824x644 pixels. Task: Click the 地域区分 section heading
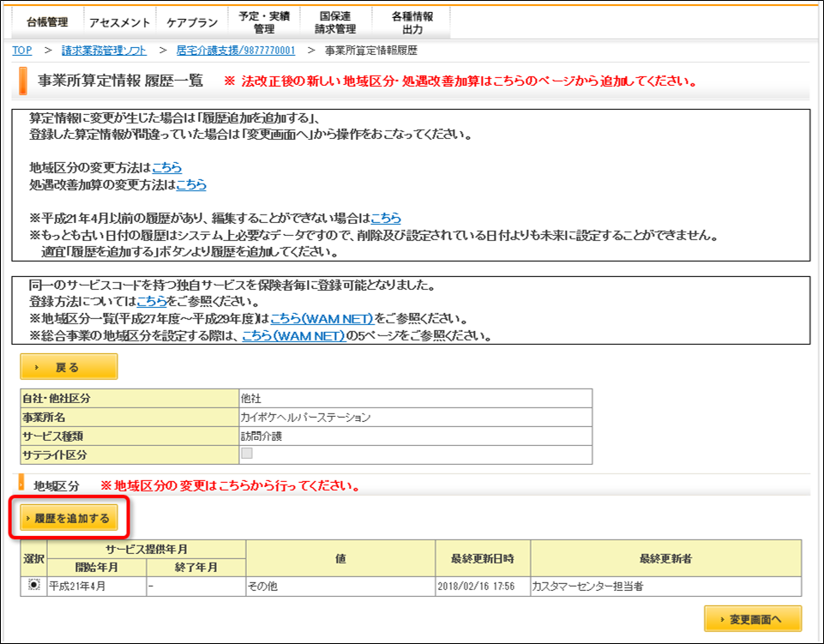(57, 485)
